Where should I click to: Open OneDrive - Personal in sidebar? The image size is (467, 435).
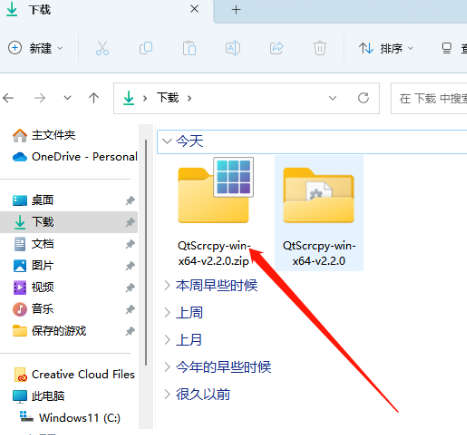(75, 157)
